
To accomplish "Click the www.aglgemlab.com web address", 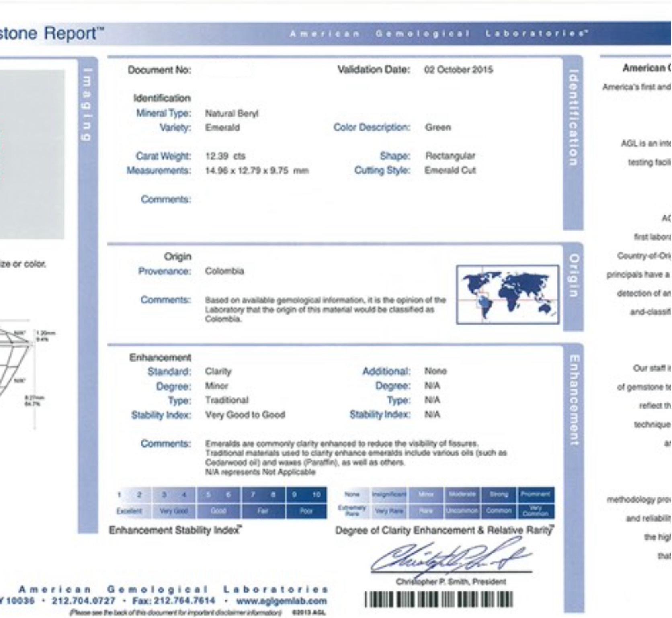I will tap(281, 602).
